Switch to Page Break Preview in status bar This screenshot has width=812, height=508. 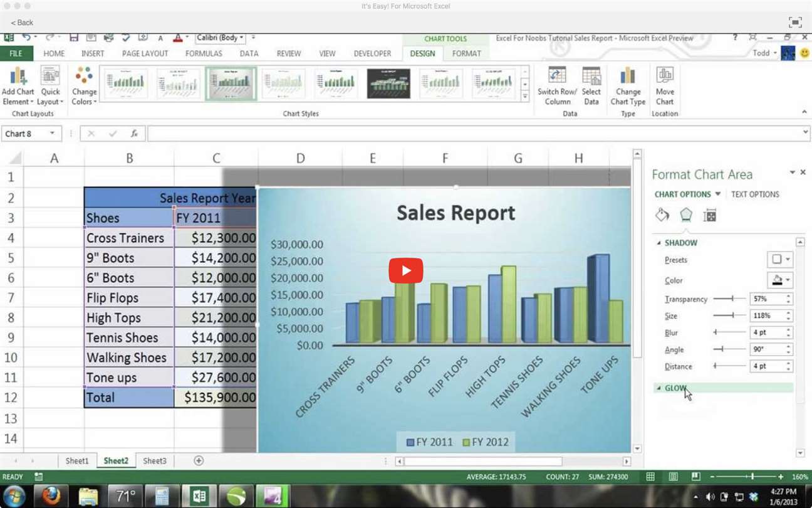[x=695, y=477]
